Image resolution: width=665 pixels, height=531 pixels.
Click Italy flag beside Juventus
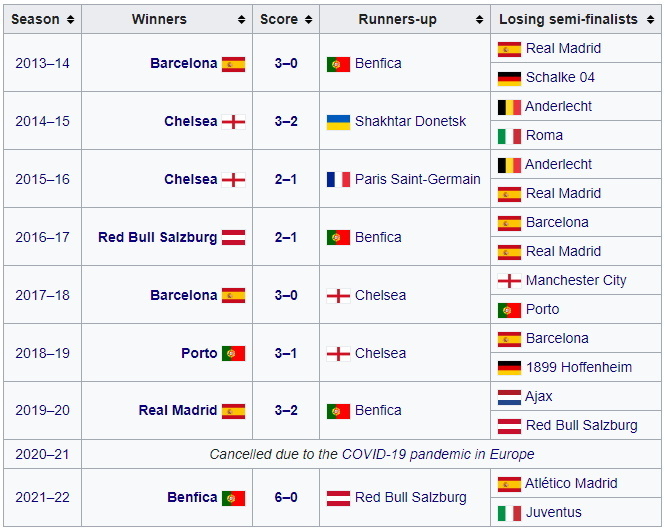(509, 513)
